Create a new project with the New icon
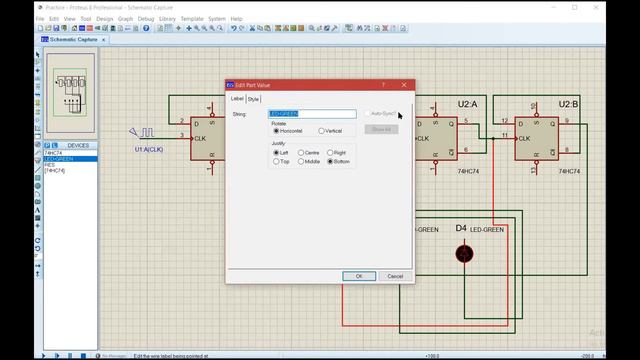640x360 pixels. [40, 28]
